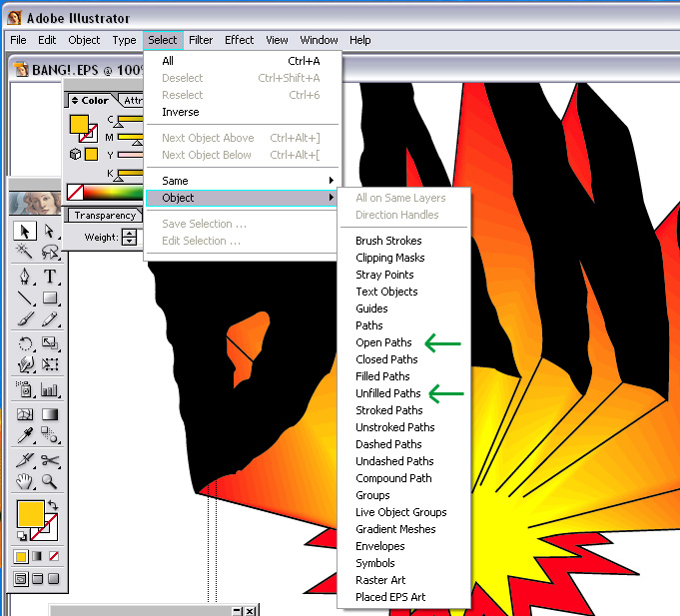680x616 pixels.
Task: Pick the Lasso tool
Action: (50, 252)
